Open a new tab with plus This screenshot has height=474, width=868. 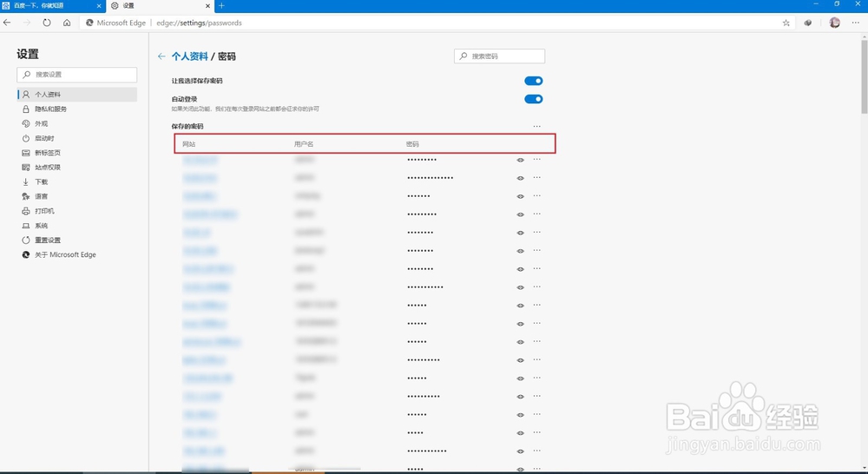(221, 5)
